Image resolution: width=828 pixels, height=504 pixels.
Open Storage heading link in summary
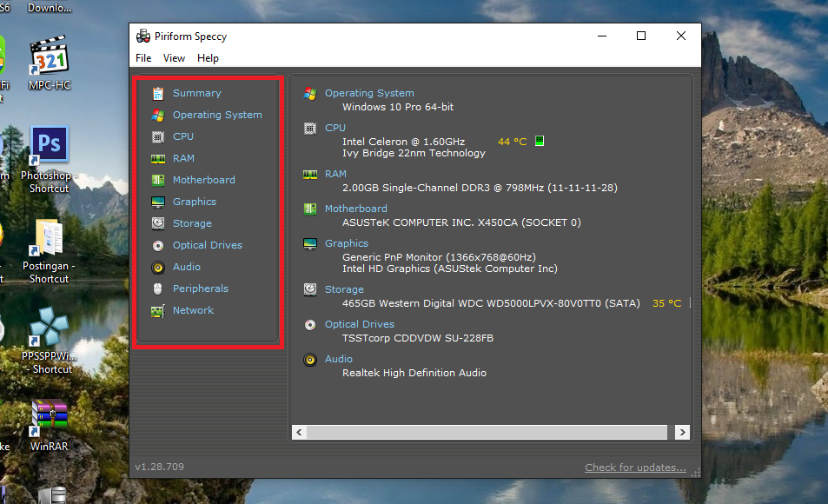tap(344, 289)
